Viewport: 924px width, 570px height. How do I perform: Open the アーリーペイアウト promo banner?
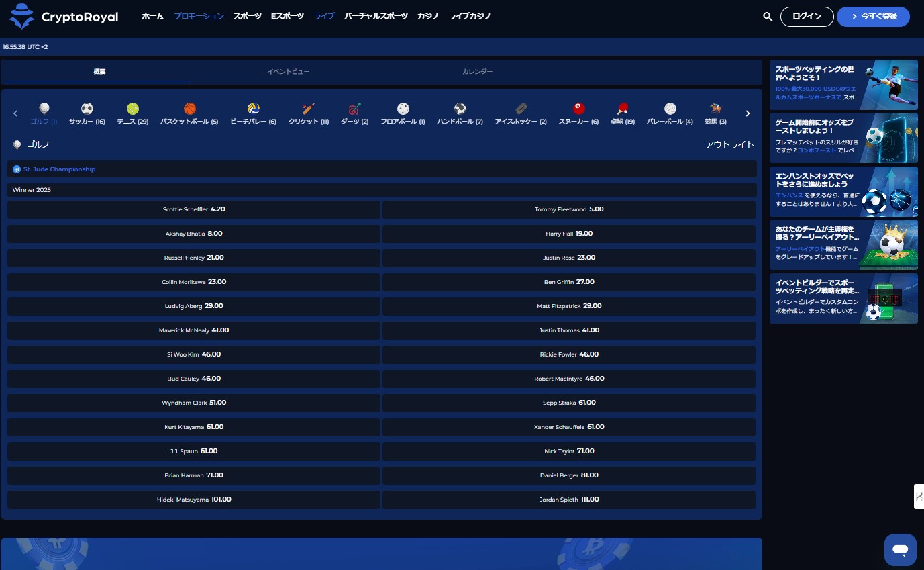pyautogui.click(x=843, y=245)
